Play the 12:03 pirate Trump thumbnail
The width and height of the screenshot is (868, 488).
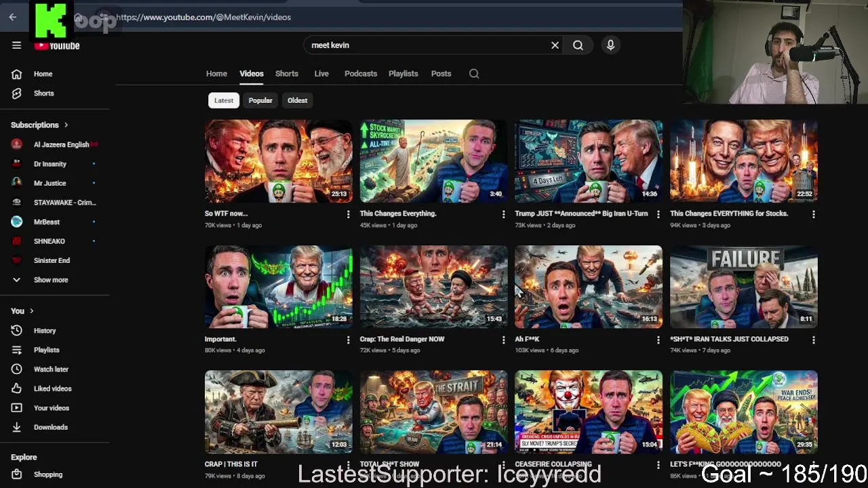tap(279, 412)
